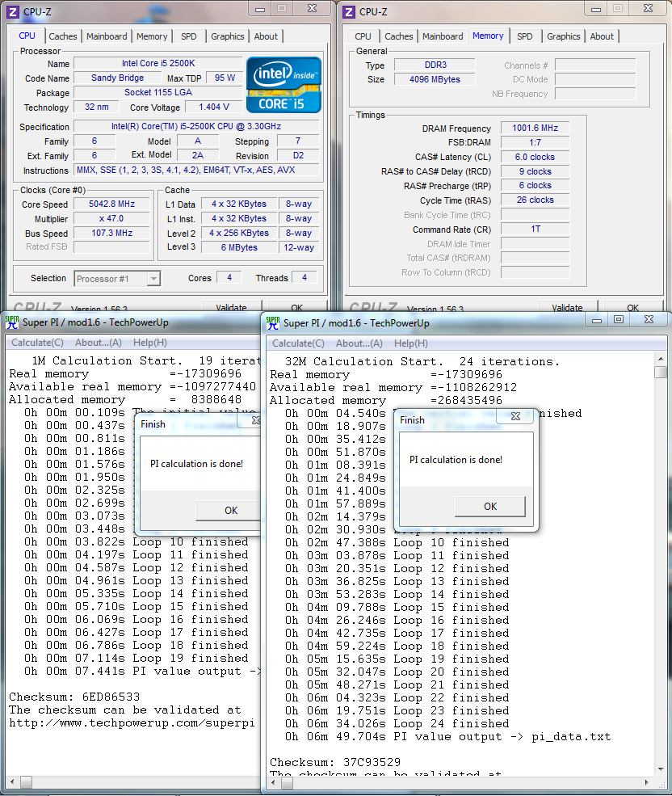Click the Bus Speed value 107.3 MHz
The height and width of the screenshot is (796, 672).
(112, 233)
